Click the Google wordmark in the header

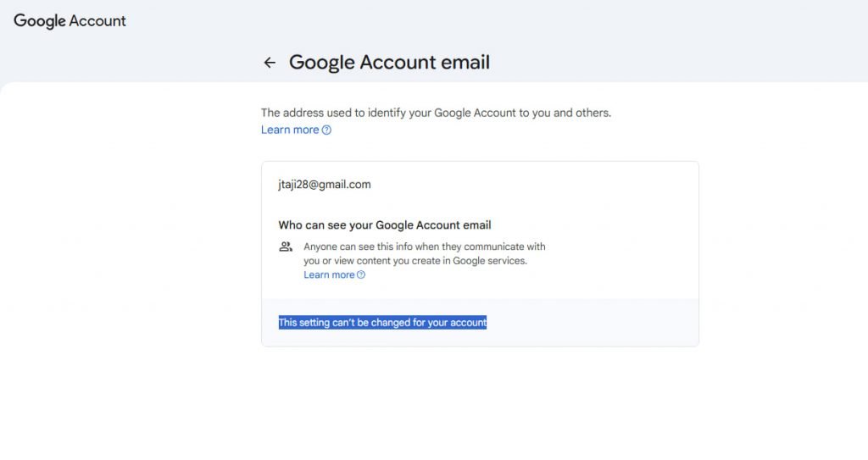pos(39,21)
